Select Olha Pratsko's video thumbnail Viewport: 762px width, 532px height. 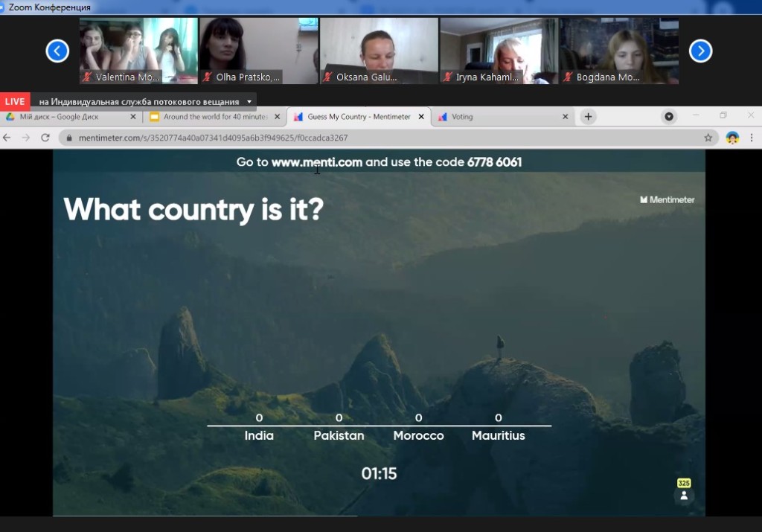click(x=258, y=51)
